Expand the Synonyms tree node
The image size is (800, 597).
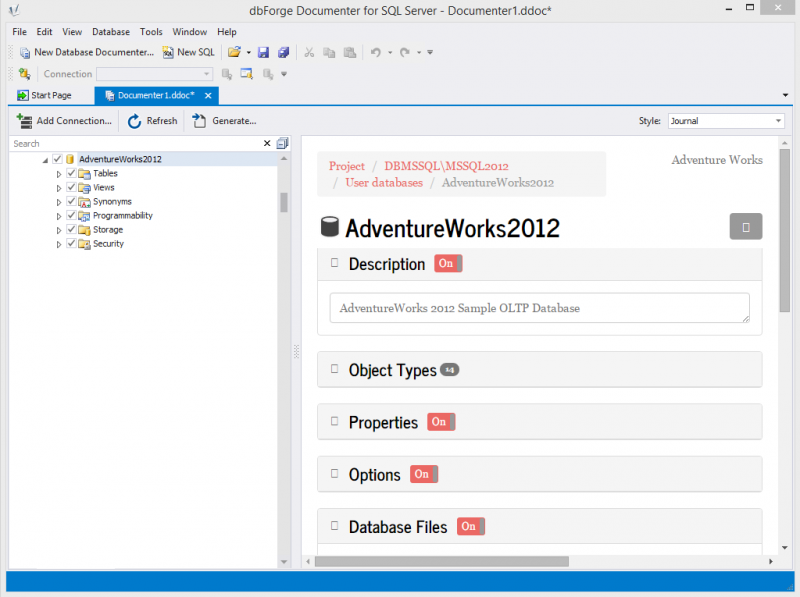(x=59, y=202)
